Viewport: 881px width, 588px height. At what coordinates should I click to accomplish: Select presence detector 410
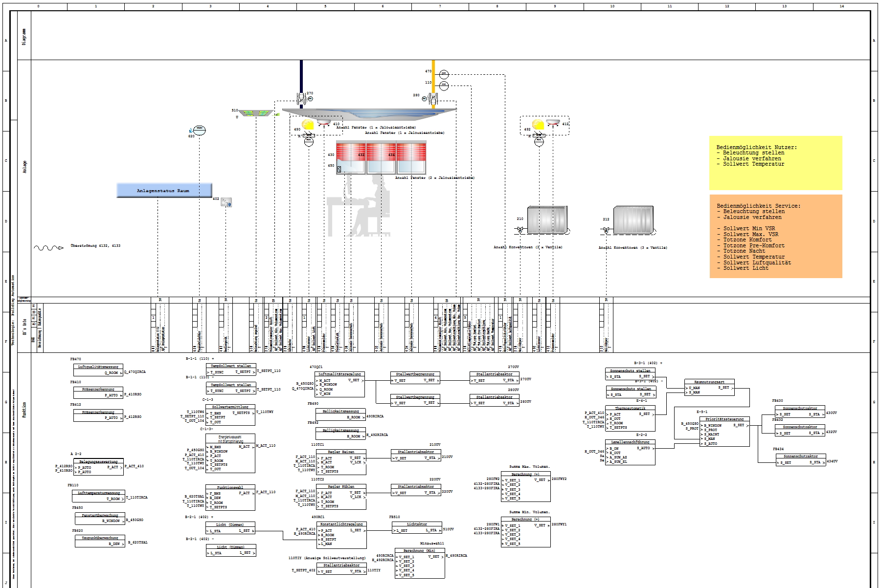pos(324,122)
